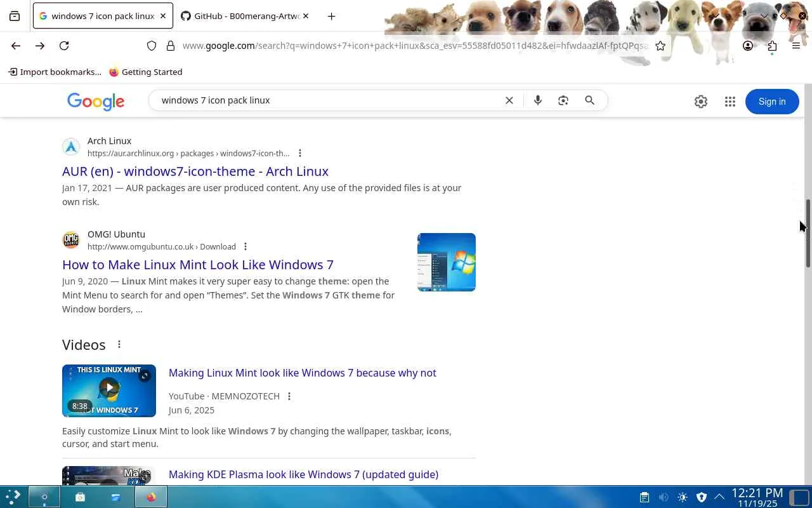Click the 'Mint makes it very super easy' snippet
This screenshot has height=508, width=812.
[x=228, y=295]
